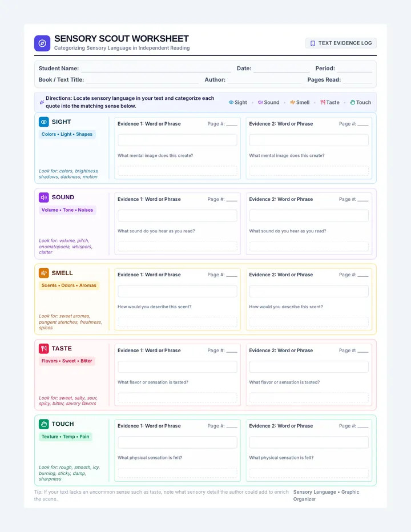Click the Author line
Screen dimensions: 411x532
coord(264,80)
